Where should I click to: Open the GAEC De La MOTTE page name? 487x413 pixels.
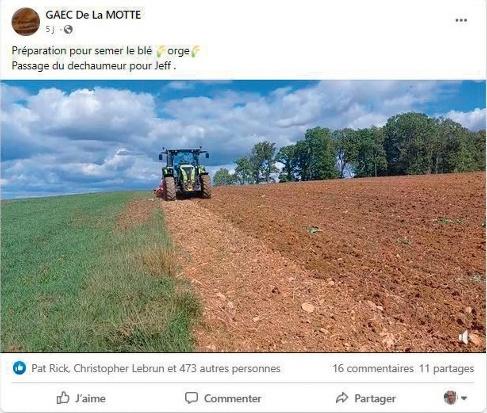(x=93, y=15)
